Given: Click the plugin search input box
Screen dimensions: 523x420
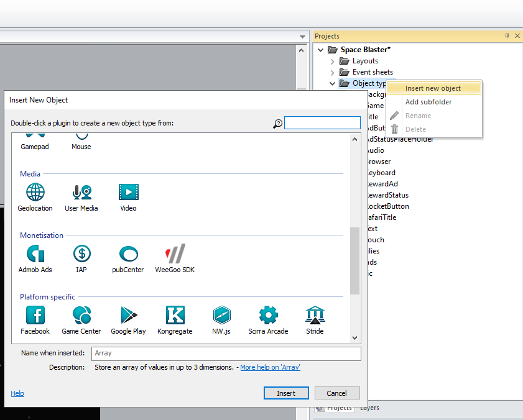Looking at the screenshot, I should pyautogui.click(x=322, y=123).
